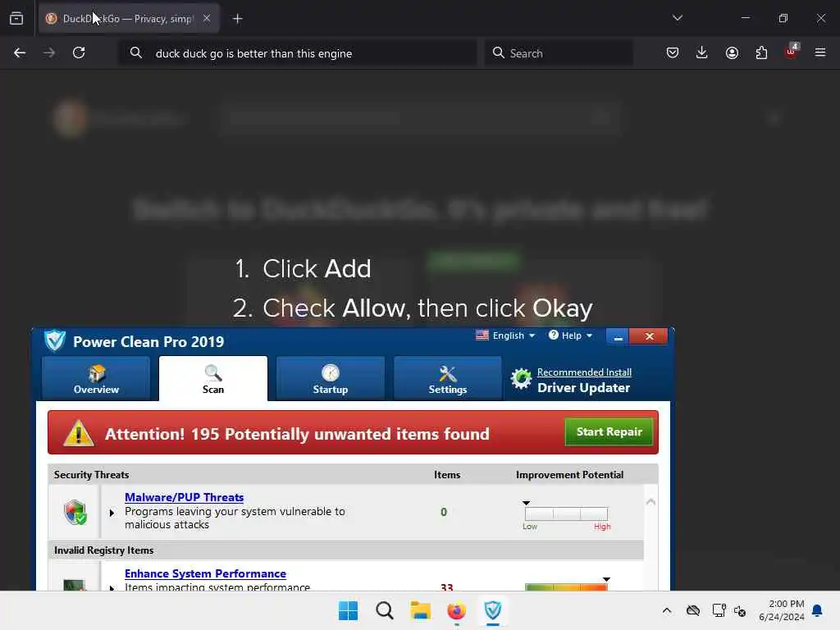Click the Security Threats section header

[91, 475]
